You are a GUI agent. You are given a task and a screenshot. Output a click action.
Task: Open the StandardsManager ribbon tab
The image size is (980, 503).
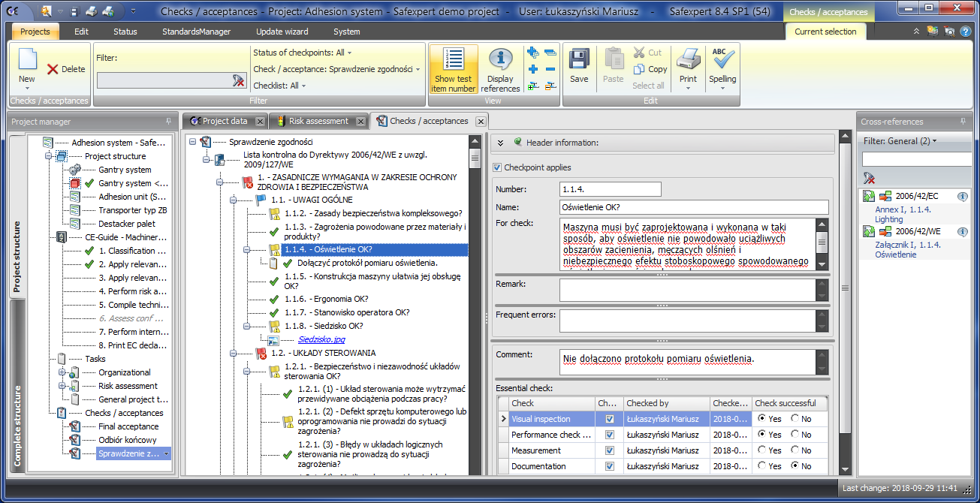[x=196, y=32]
